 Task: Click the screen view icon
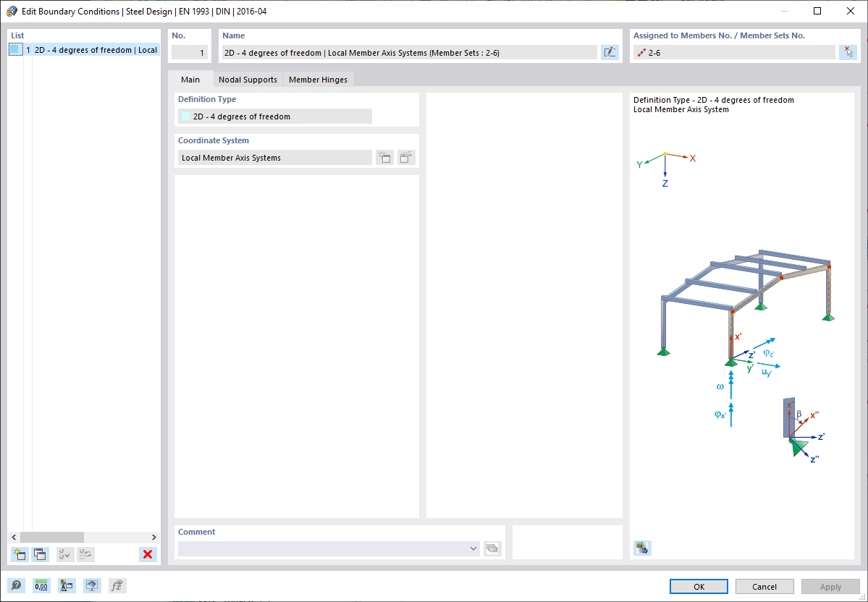click(92, 586)
